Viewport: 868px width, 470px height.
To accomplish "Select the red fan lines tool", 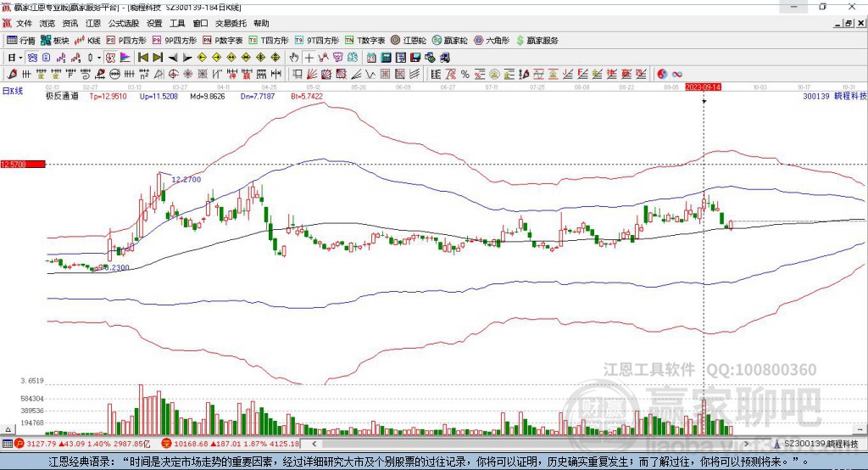I will [312, 75].
